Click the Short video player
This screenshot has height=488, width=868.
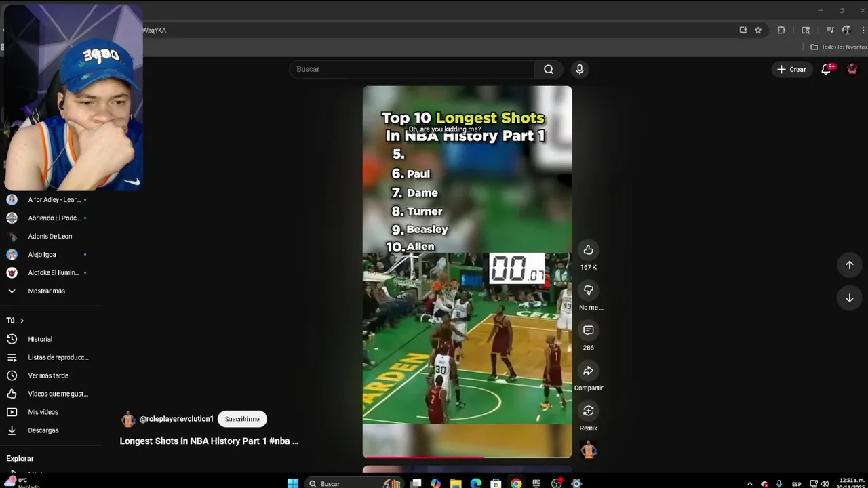coord(467,271)
